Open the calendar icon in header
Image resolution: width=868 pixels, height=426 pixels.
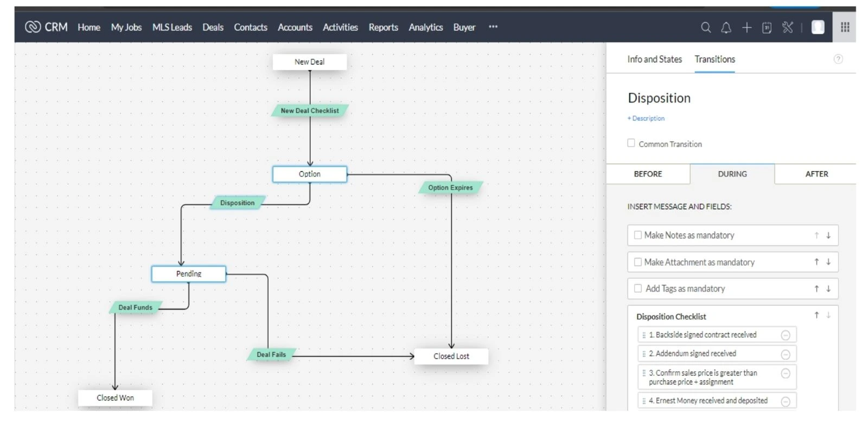coord(767,28)
